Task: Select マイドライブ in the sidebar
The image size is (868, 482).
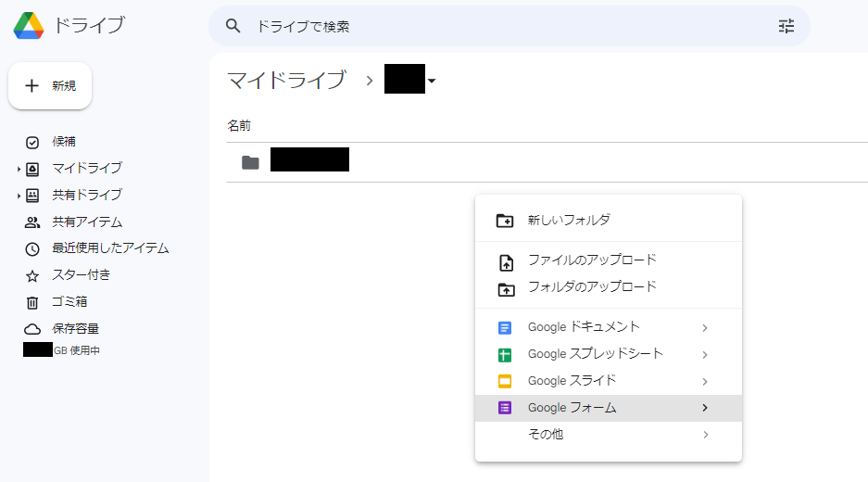Action: (87, 168)
